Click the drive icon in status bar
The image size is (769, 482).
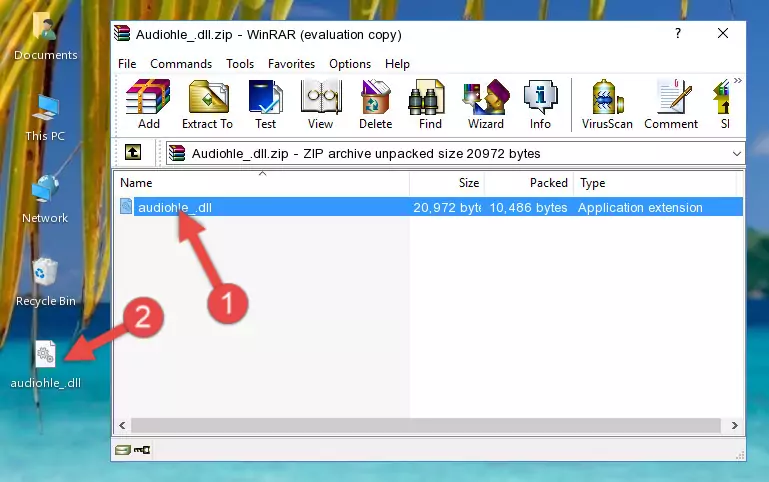pyautogui.click(x=123, y=449)
